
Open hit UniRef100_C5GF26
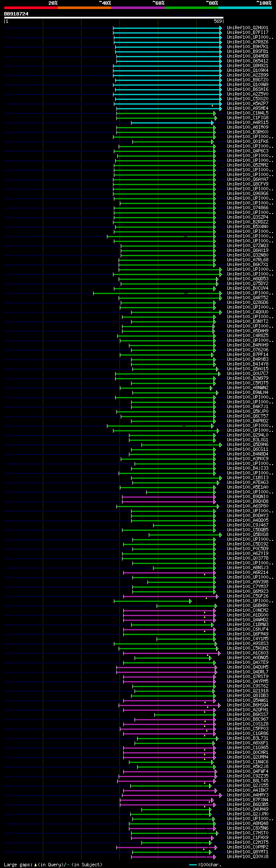[248, 596]
